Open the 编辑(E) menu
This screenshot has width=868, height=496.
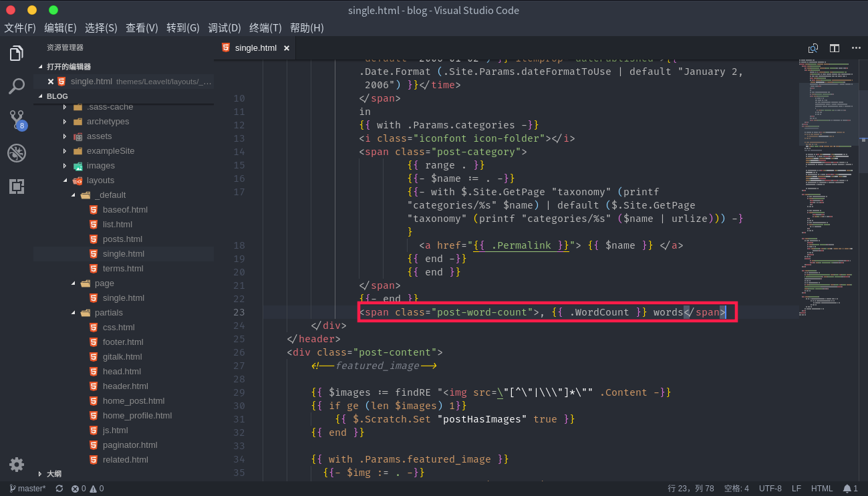(x=60, y=28)
